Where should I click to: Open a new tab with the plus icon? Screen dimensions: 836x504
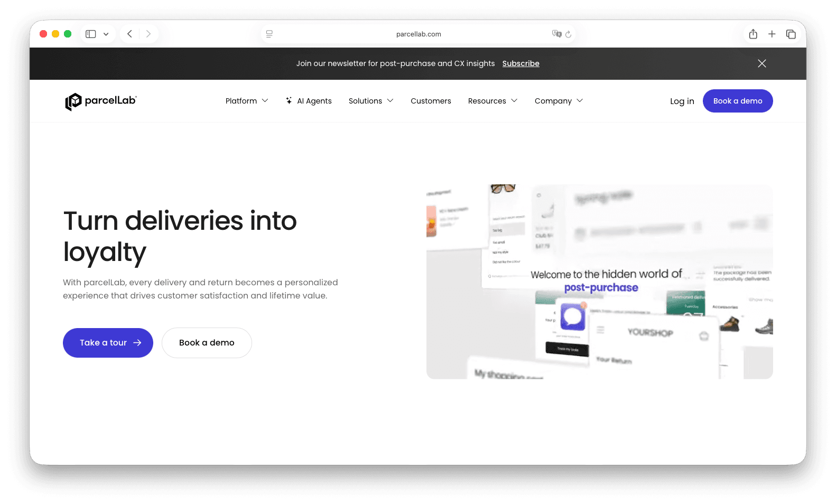tap(772, 34)
